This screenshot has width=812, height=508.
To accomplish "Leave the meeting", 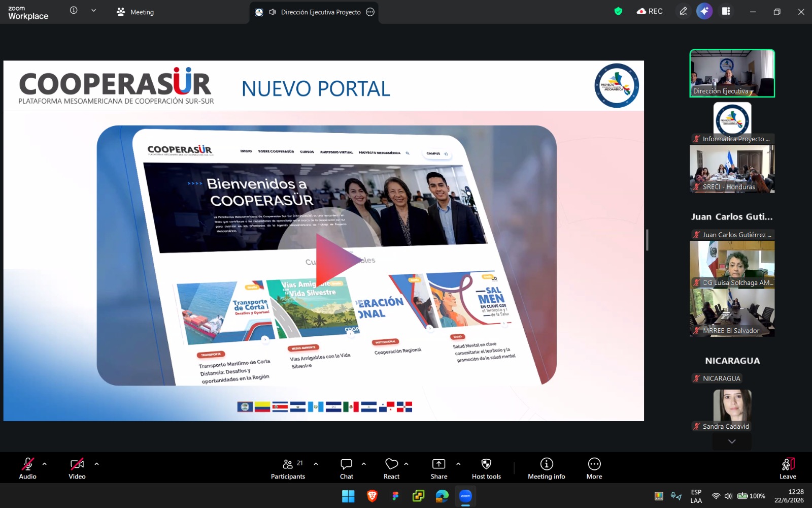I will click(788, 468).
